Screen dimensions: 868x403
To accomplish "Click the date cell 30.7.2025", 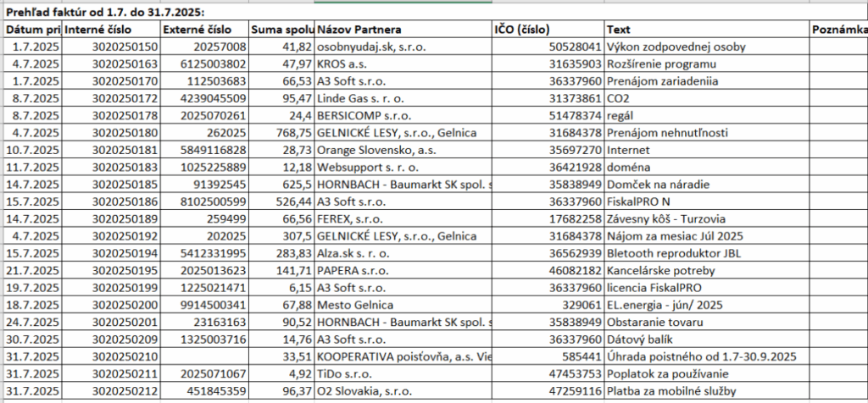I will click(33, 339).
